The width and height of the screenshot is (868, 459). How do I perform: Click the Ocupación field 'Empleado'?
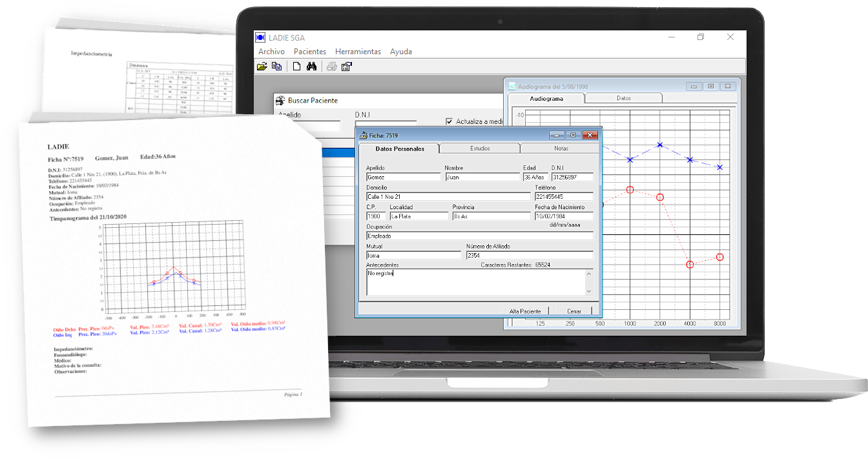[479, 236]
